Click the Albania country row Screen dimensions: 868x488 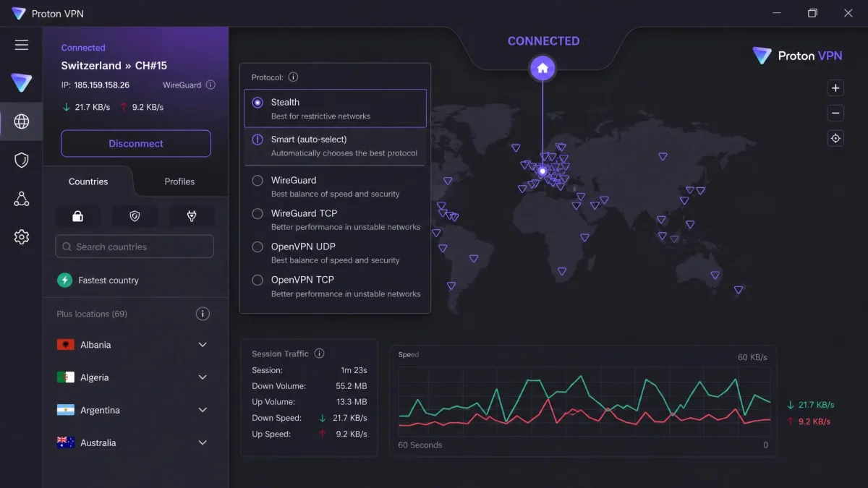tap(135, 345)
